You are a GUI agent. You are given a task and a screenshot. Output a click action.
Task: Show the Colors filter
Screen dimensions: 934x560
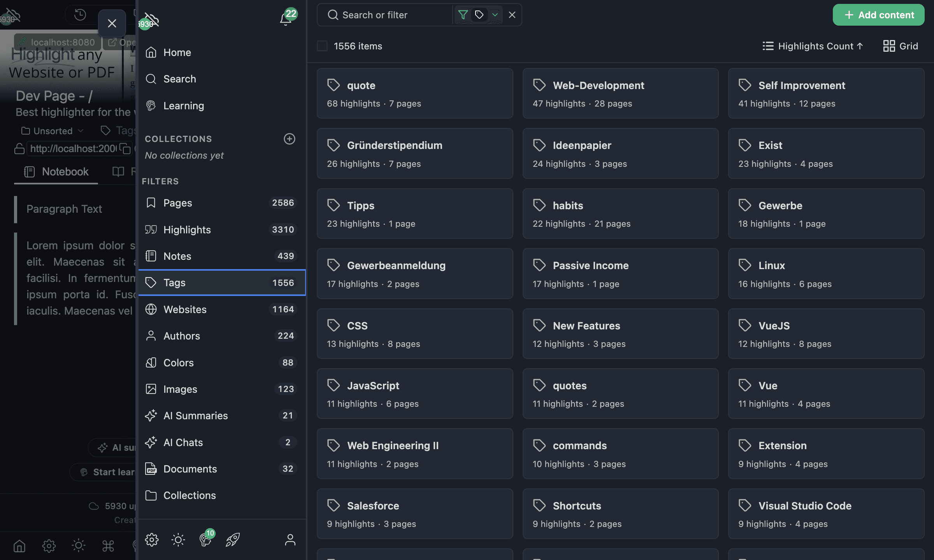[x=222, y=362]
